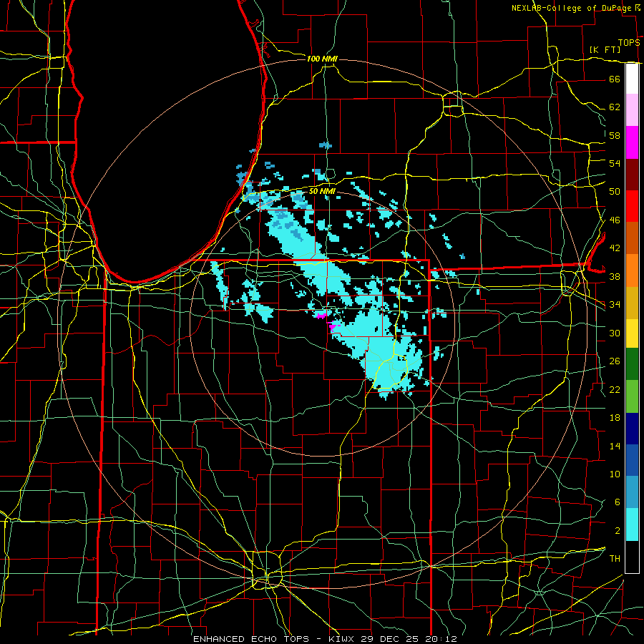Click the light green legend swatch
The height and width of the screenshot is (644, 644).
click(x=632, y=396)
